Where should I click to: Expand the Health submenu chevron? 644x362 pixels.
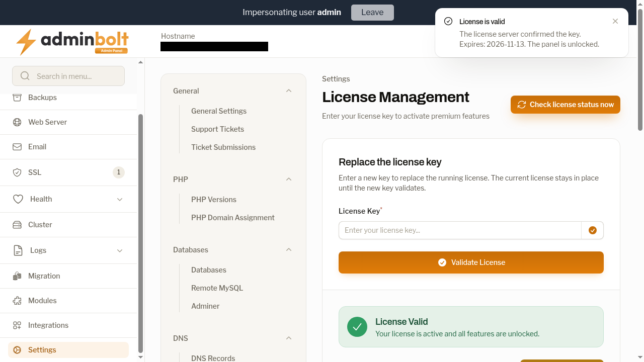pos(120,199)
